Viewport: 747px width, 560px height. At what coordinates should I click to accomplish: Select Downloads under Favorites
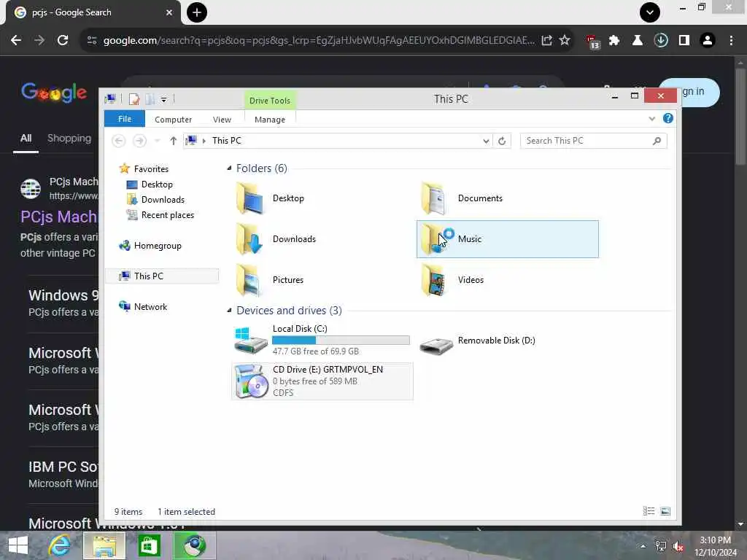point(163,200)
